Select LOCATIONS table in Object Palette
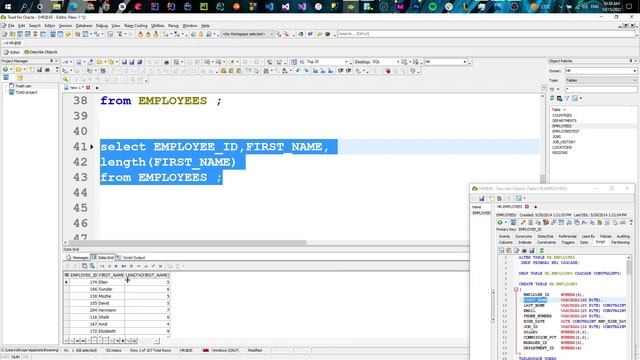The height and width of the screenshot is (360, 640). [562, 147]
